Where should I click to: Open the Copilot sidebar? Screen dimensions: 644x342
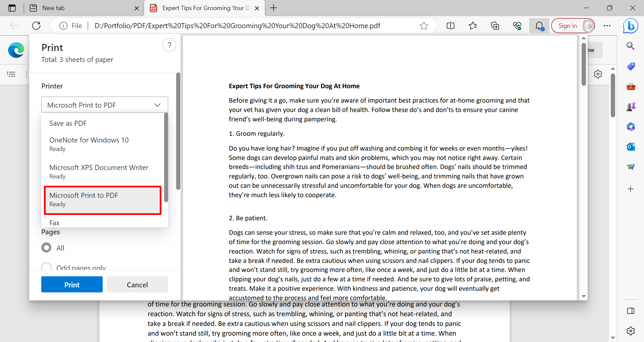tap(631, 26)
